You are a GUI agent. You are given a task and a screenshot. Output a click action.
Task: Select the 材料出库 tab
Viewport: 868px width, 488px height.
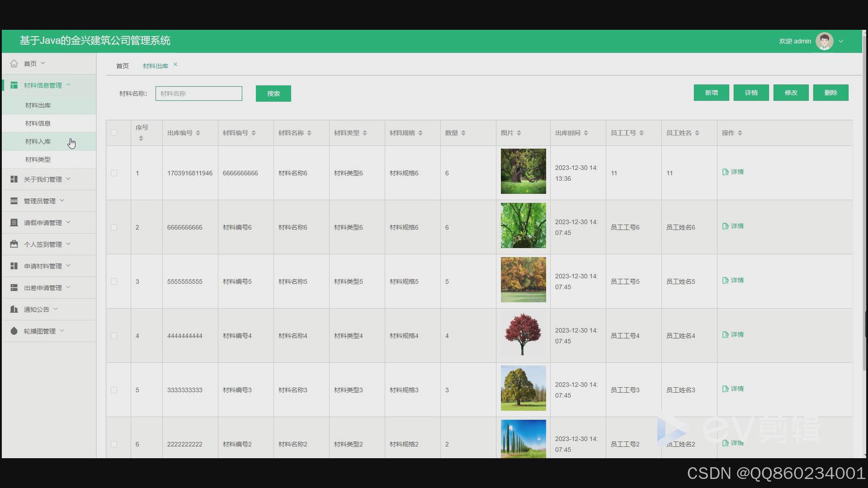(x=156, y=66)
